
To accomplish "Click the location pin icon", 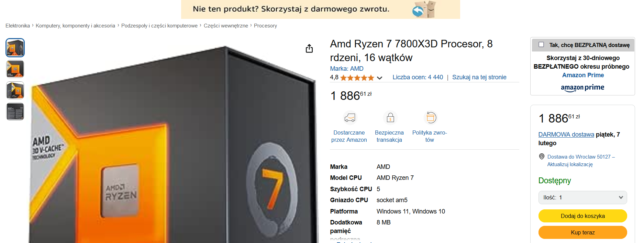I will click(542, 157).
